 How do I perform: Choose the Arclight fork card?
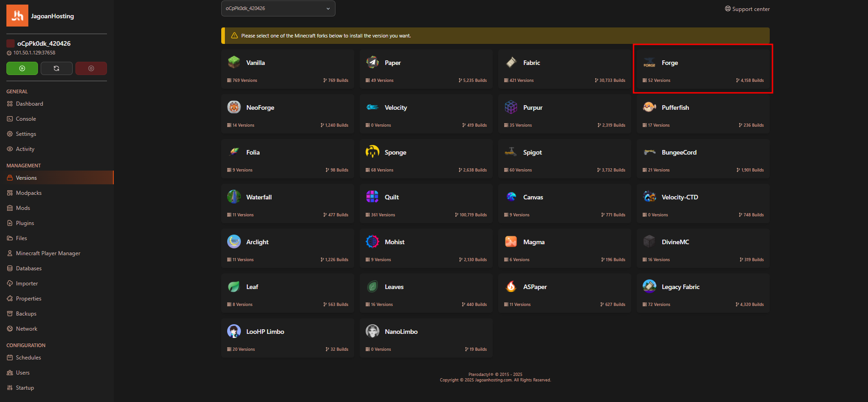click(288, 248)
